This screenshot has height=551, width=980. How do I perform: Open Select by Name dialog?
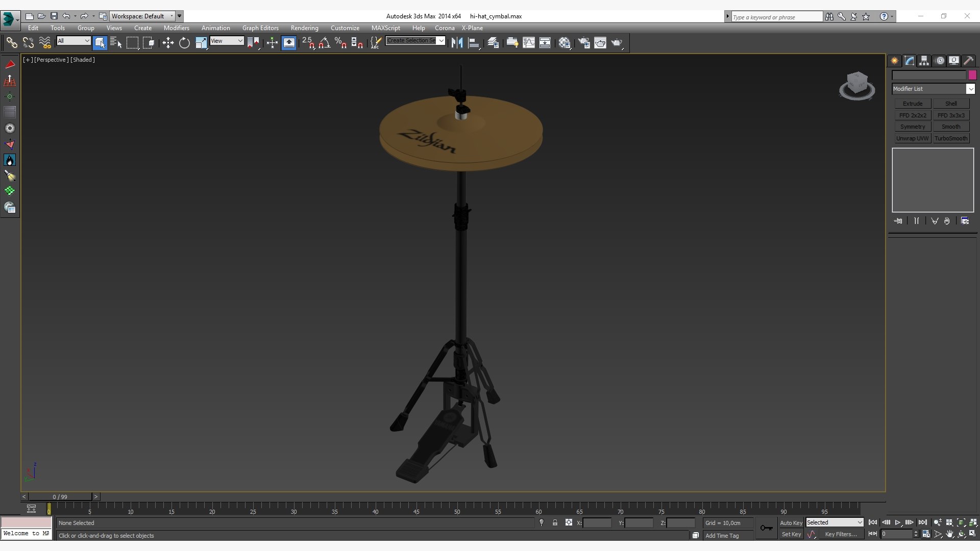pos(116,43)
